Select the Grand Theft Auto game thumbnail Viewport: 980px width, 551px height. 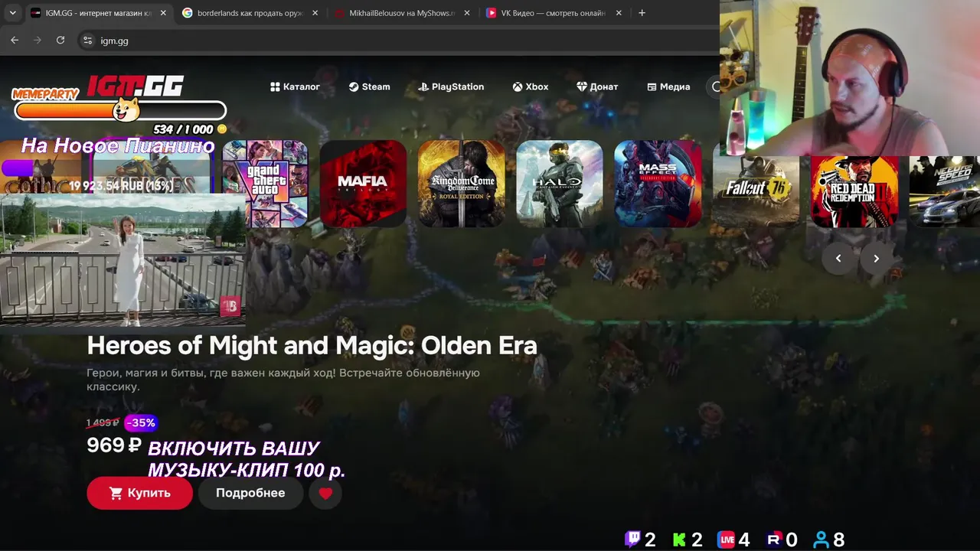pyautogui.click(x=265, y=184)
